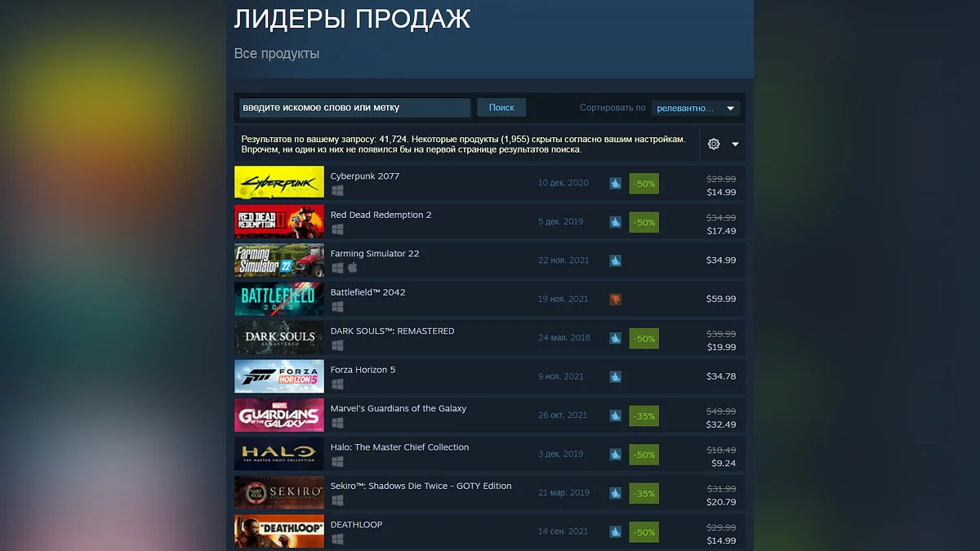Select the Guardians of the Galaxy thumbnail
This screenshot has height=551, width=980.
(279, 415)
